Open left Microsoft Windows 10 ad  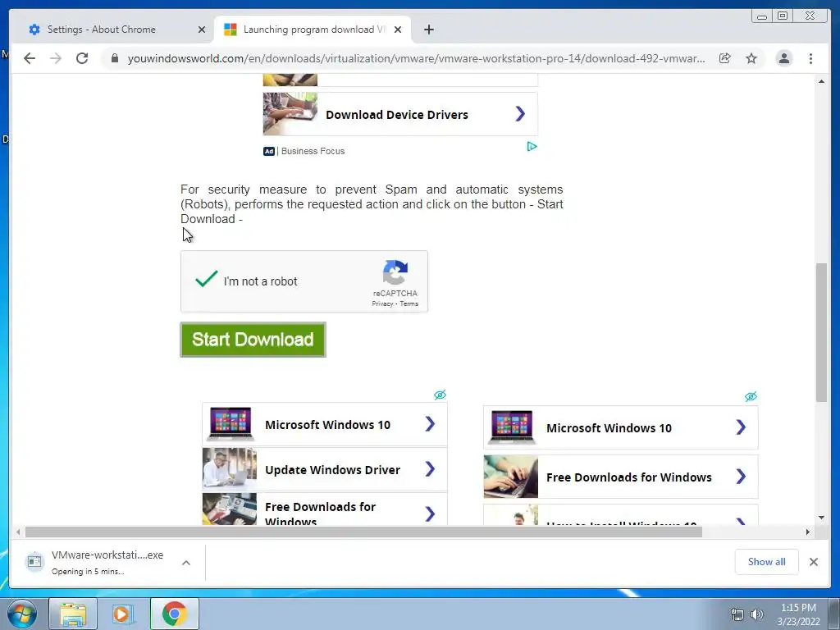325,424
